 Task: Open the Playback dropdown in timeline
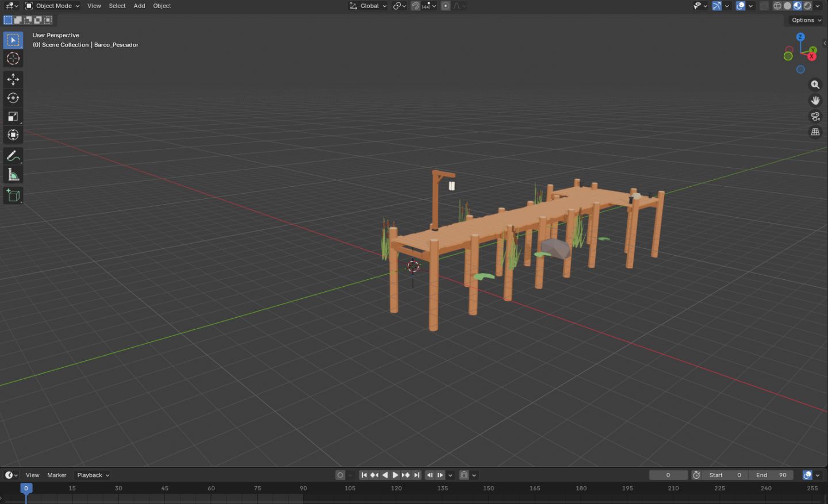click(x=93, y=475)
